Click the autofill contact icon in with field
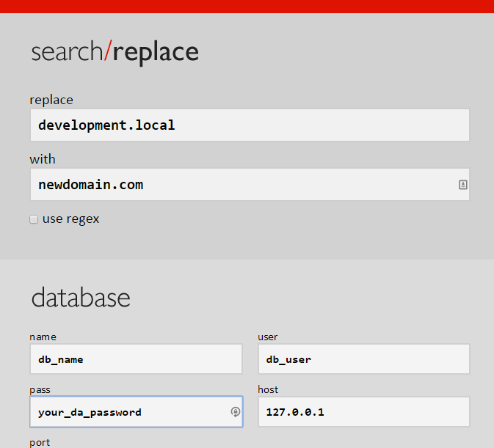The height and width of the screenshot is (448, 494). click(x=463, y=185)
